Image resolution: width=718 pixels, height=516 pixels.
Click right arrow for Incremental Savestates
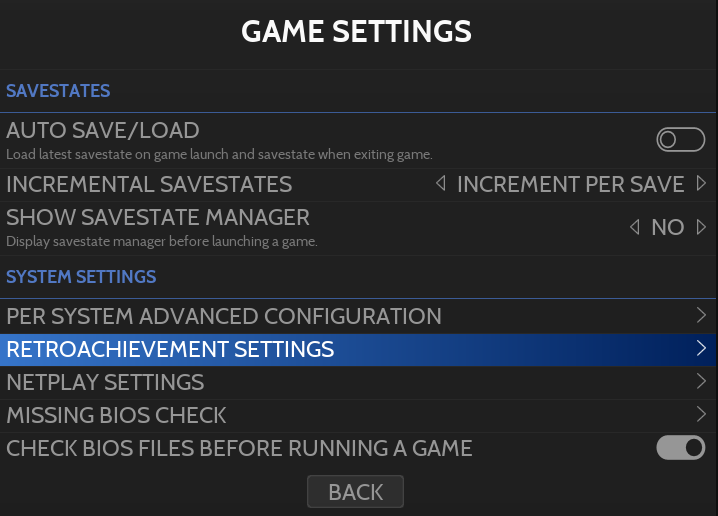pos(701,184)
